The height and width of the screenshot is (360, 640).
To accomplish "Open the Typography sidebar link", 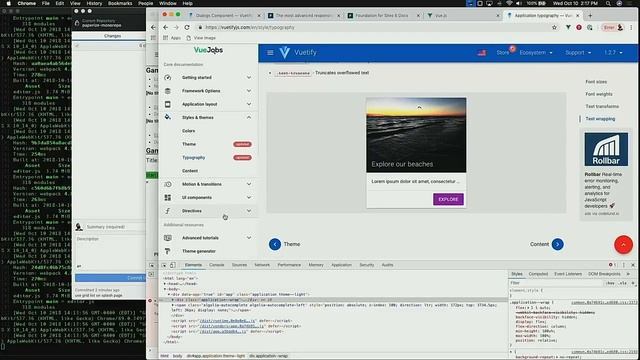I will tap(193, 158).
